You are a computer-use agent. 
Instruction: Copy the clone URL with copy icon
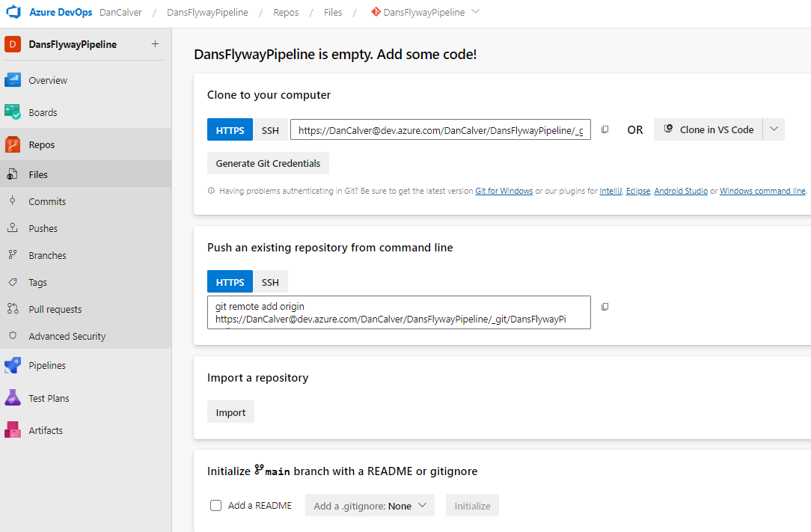coord(605,129)
